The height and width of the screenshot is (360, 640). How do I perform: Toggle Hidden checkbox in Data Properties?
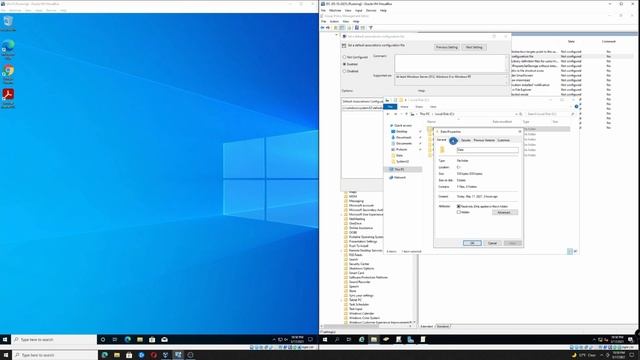click(x=459, y=212)
